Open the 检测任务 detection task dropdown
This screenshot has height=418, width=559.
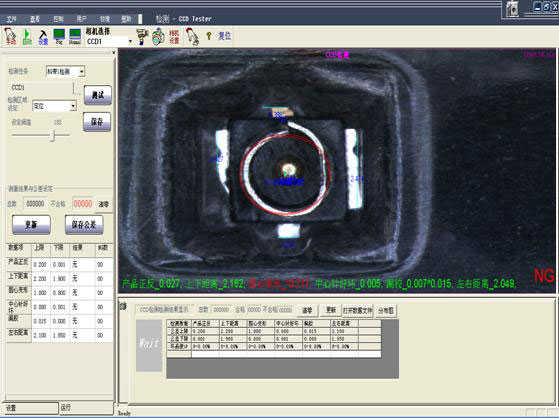[65, 72]
